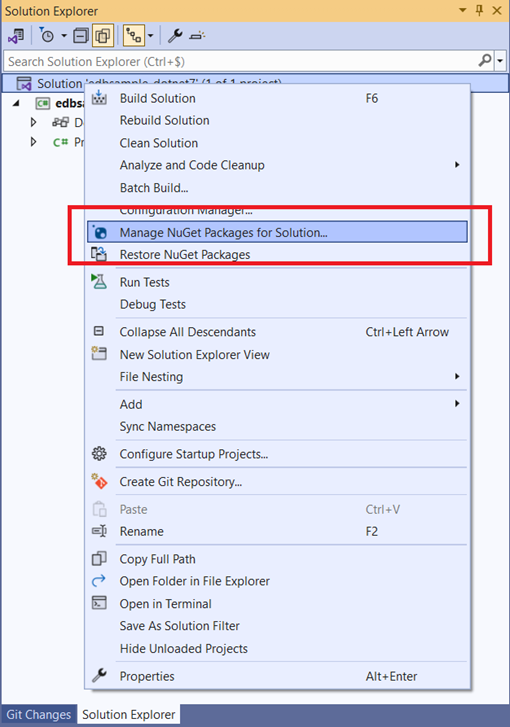Screen dimensions: 510x727
Task: Click the Create Git Repository icon
Action: [x=99, y=481]
